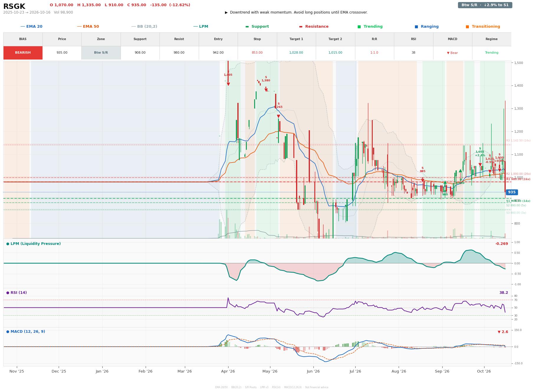Click the Trending regime color swatch
This screenshot has width=534, height=392.
359,27
